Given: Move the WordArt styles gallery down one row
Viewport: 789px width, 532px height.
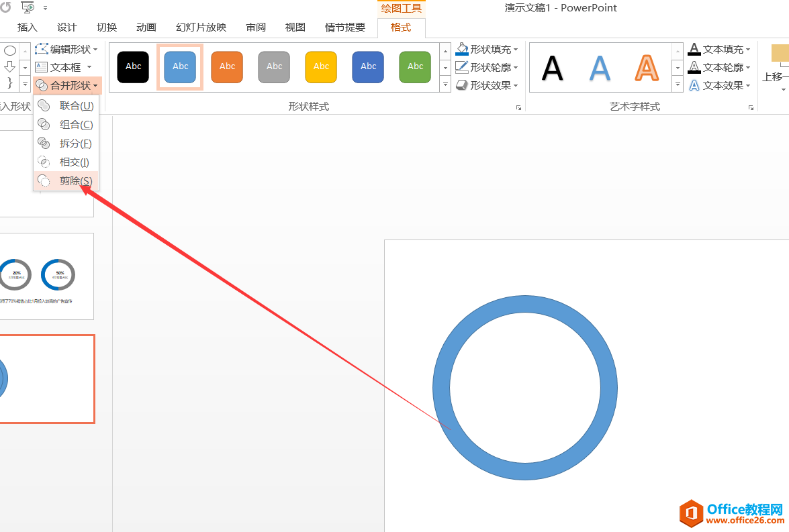Looking at the screenshot, I should 678,67.
